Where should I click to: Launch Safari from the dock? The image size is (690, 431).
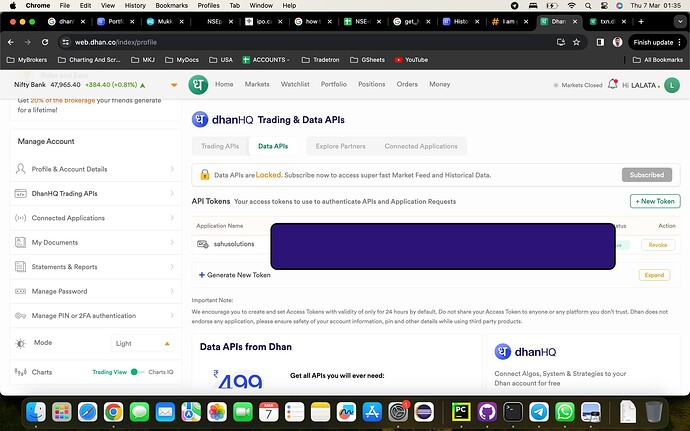pos(88,413)
